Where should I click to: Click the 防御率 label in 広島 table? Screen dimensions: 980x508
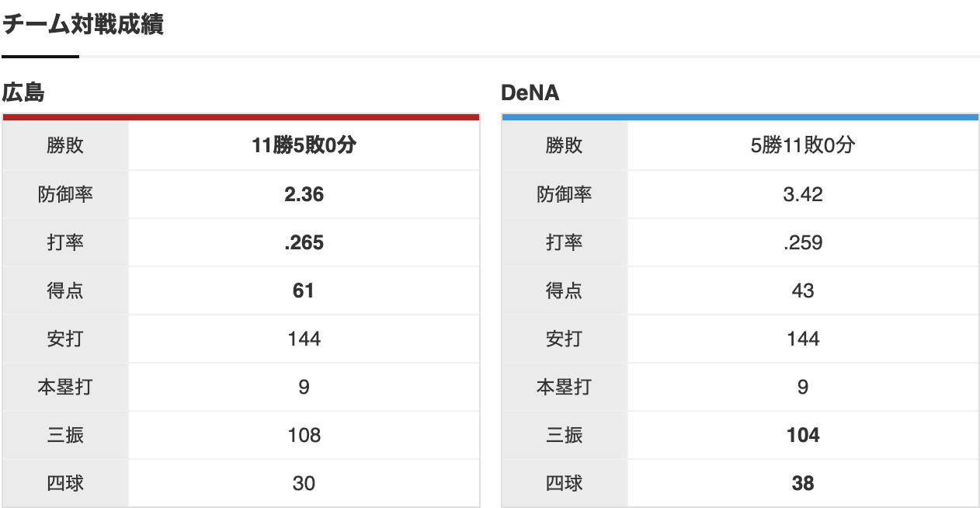65,194
